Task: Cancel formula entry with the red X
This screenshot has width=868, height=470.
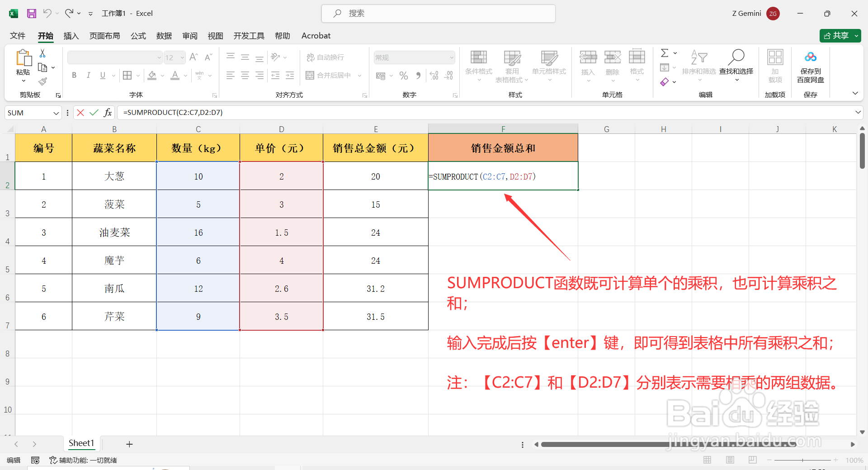Action: tap(80, 112)
